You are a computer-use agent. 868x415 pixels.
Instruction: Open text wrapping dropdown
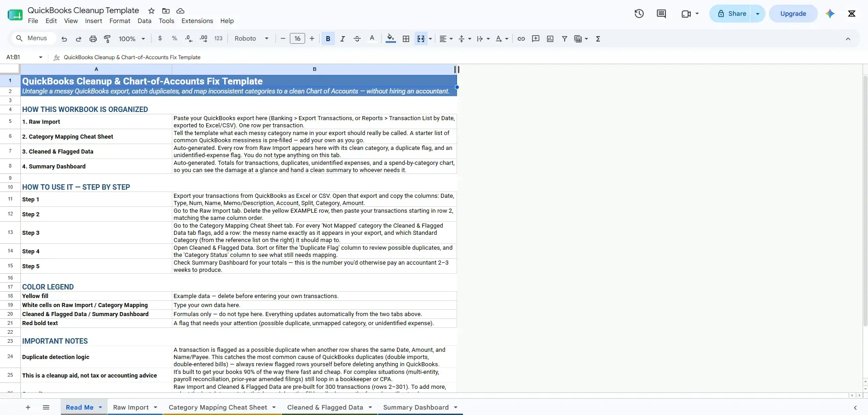tap(483, 39)
